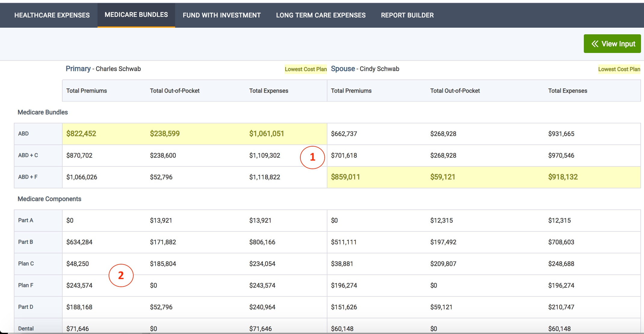Go to the Report Builder tab
Image resolution: width=644 pixels, height=334 pixels.
[x=407, y=15]
